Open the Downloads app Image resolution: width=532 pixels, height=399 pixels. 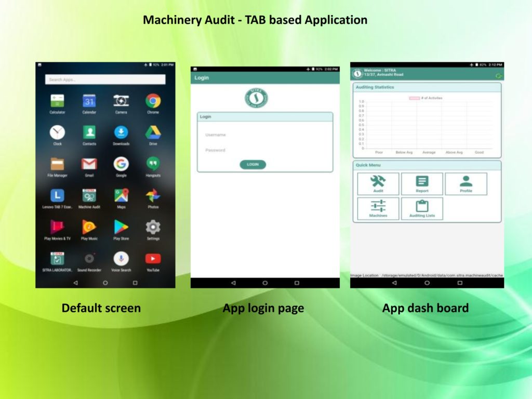coord(121,132)
